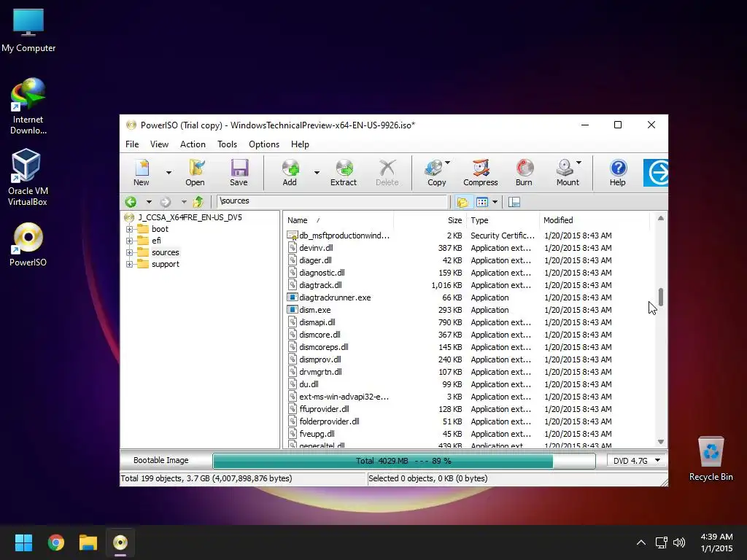747x560 pixels.
Task: Go up one folder level icon
Action: click(x=198, y=202)
